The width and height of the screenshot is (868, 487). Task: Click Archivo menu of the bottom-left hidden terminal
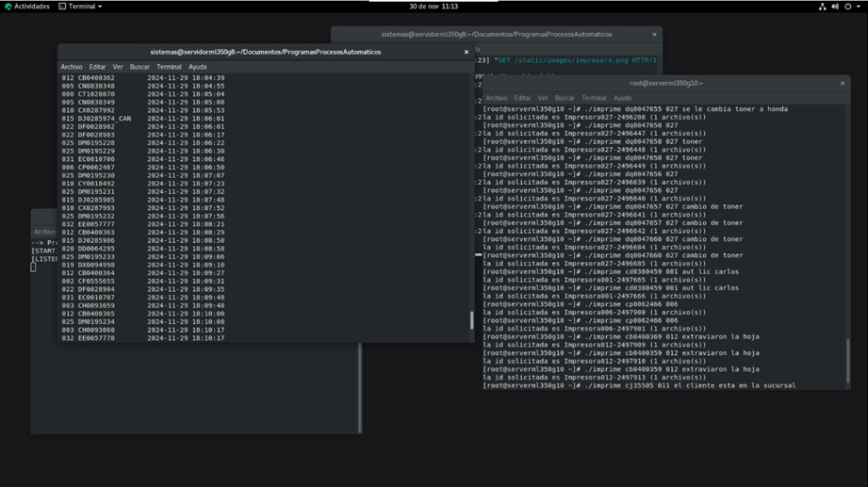coord(45,232)
